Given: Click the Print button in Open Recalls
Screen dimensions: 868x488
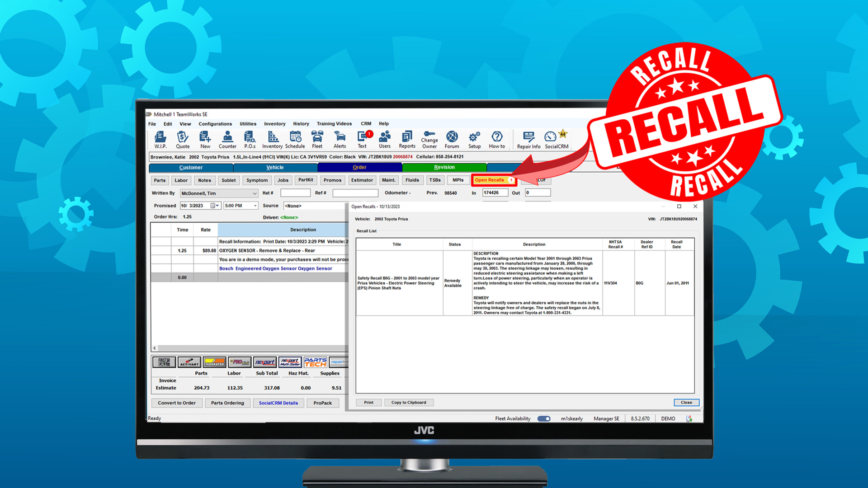Looking at the screenshot, I should point(369,403).
